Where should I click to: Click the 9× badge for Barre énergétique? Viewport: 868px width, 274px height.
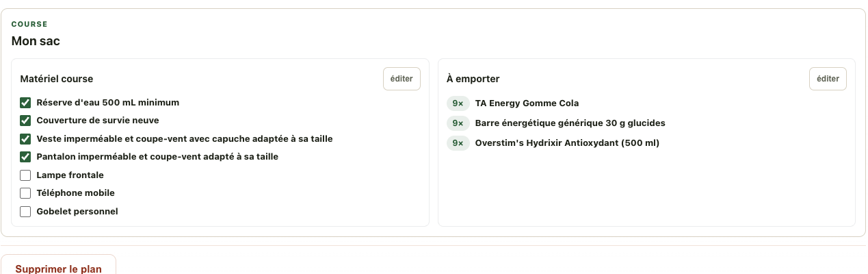[458, 123]
